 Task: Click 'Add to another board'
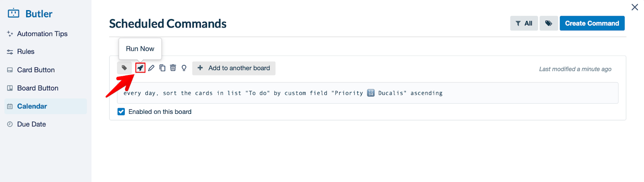click(x=234, y=68)
